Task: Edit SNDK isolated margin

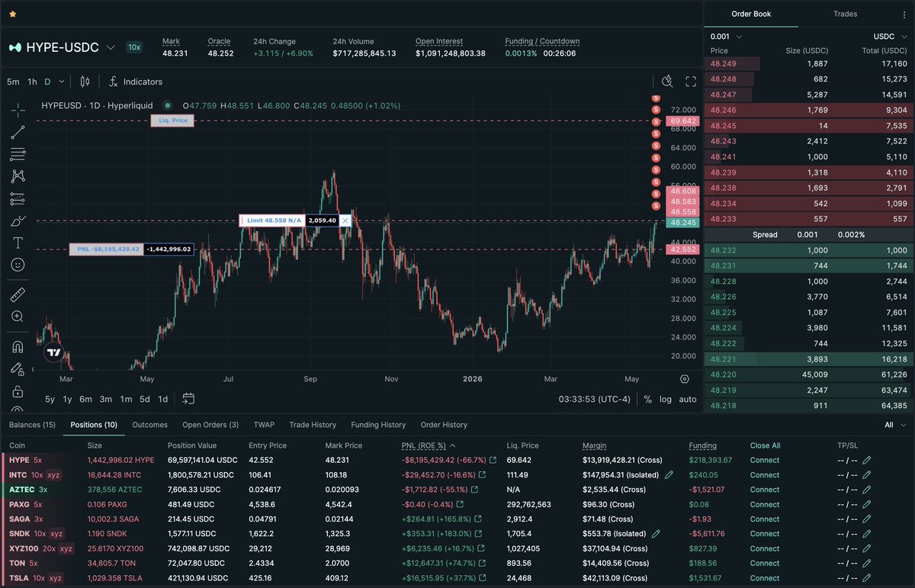Action: tap(656, 534)
